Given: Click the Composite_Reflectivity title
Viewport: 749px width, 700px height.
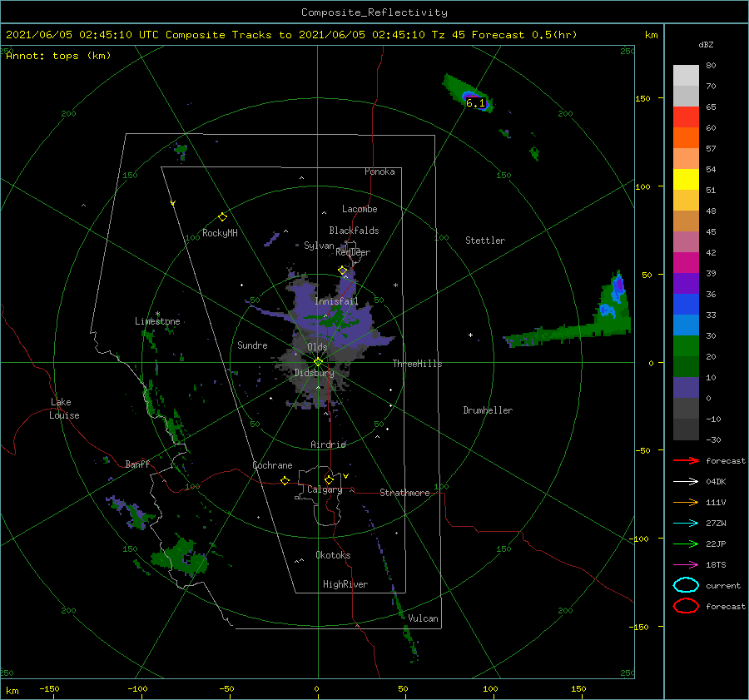Looking at the screenshot, I should point(374,12).
